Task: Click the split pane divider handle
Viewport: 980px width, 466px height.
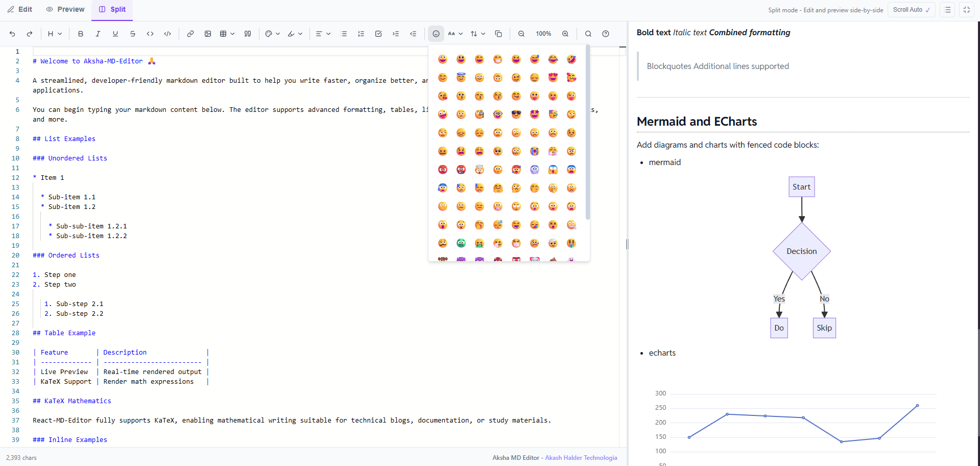Action: pos(627,244)
